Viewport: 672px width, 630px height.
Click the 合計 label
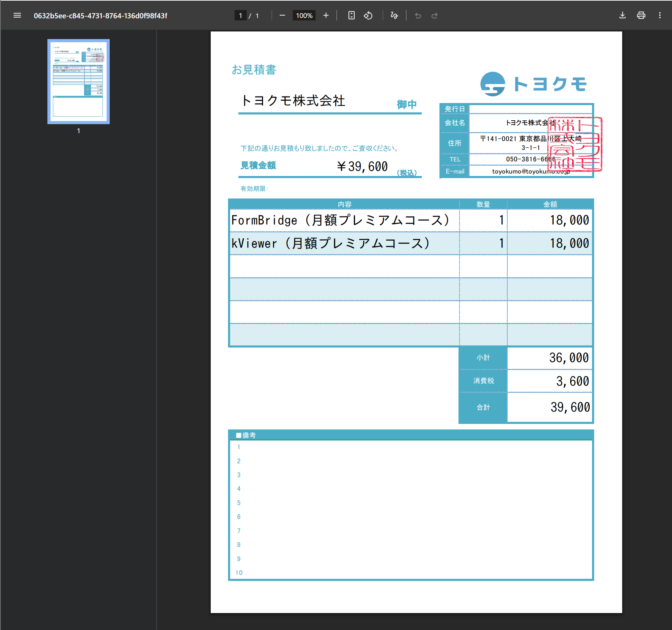(483, 407)
